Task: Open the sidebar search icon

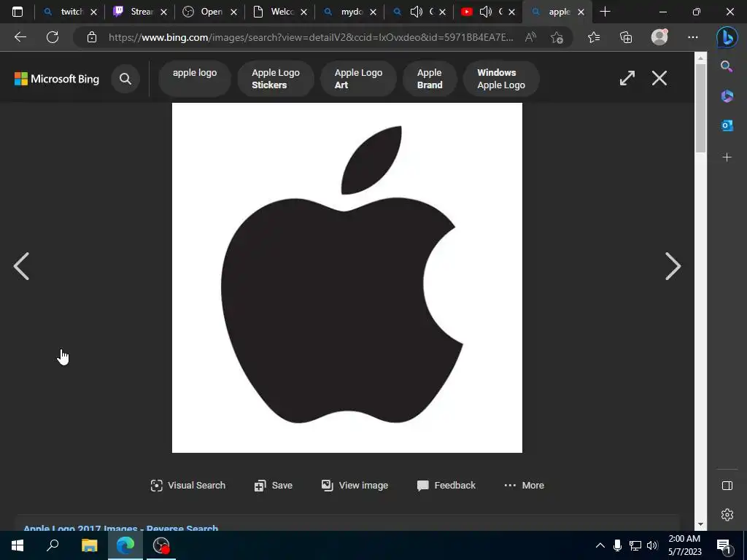Action: (727, 66)
